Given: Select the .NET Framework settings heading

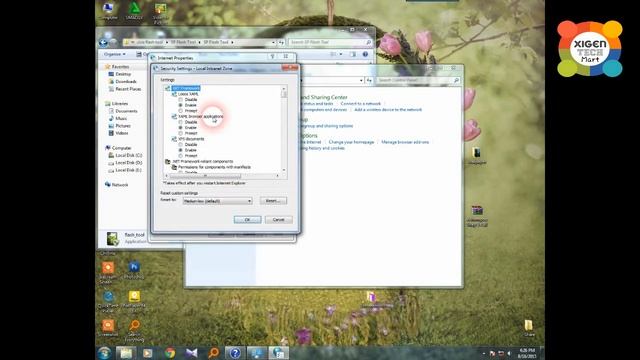Looking at the screenshot, I should (186, 88).
